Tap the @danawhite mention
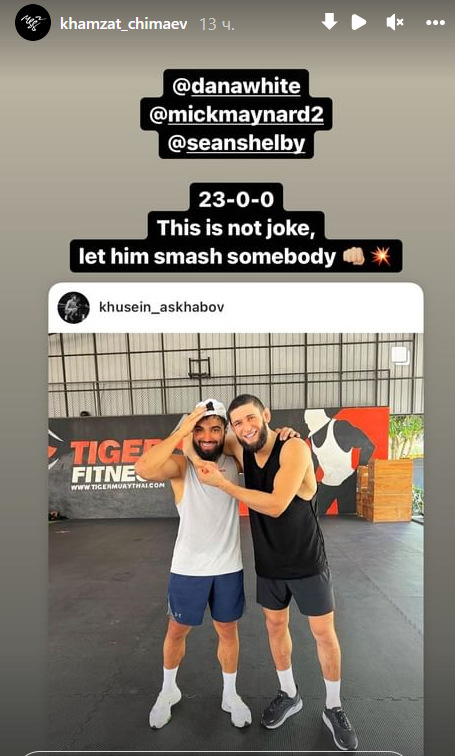 pyautogui.click(x=236, y=86)
